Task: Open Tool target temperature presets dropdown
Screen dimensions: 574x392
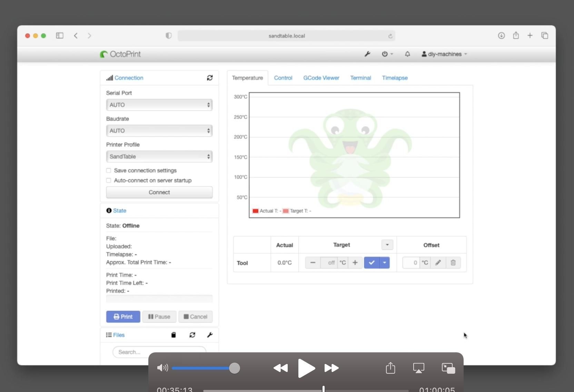Action: pyautogui.click(x=385, y=263)
